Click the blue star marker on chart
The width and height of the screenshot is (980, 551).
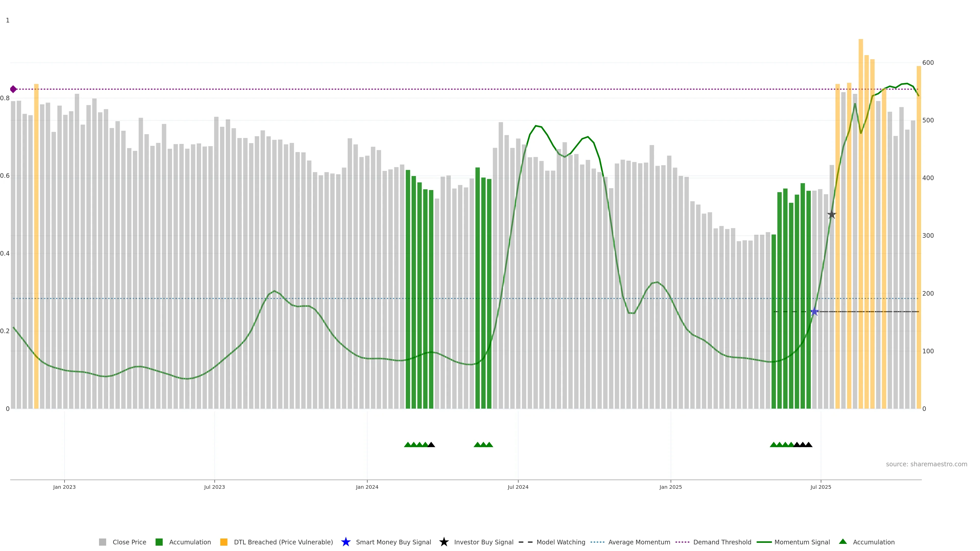814,312
